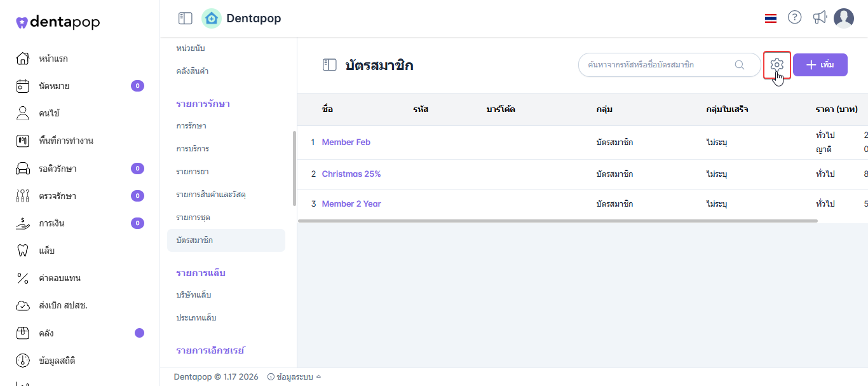Click the calendar icon for นัดหมาย
This screenshot has height=386, width=868.
[x=22, y=86]
